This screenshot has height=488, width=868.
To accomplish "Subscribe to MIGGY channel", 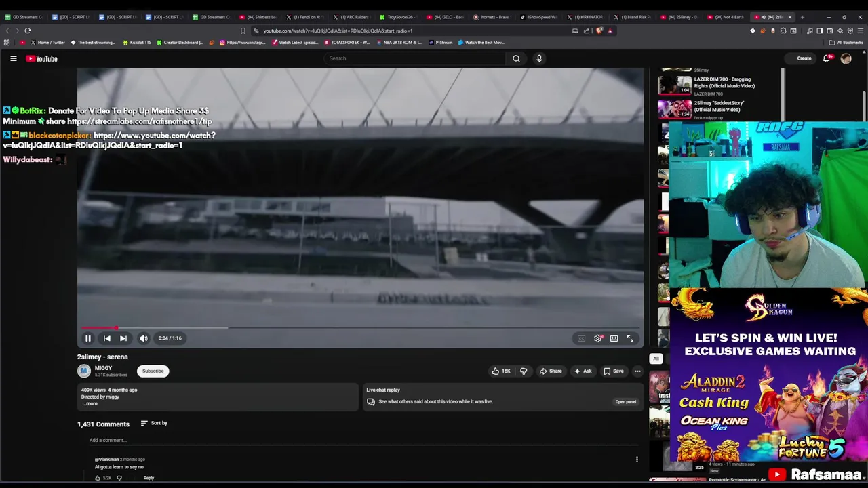I will click(153, 371).
